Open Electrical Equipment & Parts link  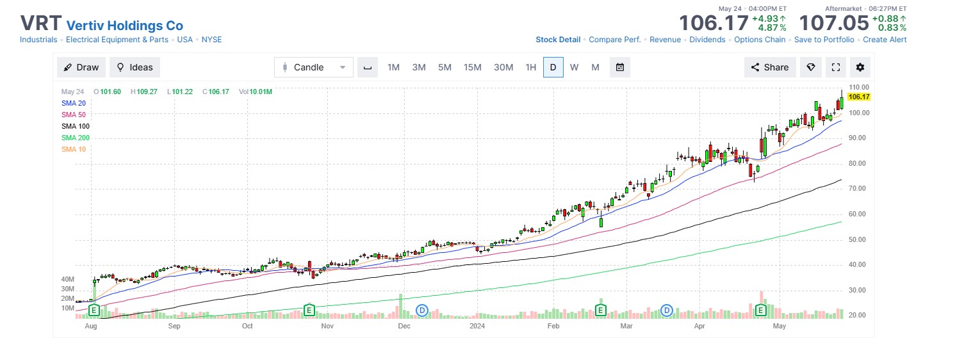117,40
